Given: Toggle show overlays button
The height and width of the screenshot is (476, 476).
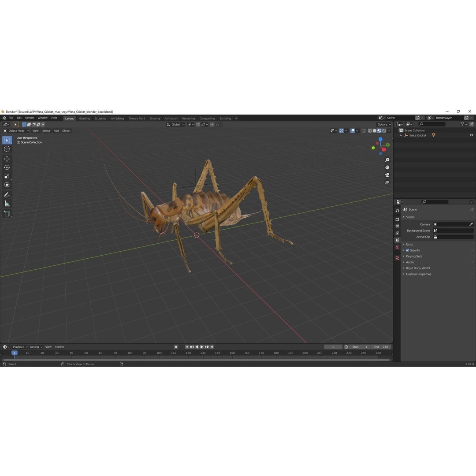Looking at the screenshot, I should coord(353,131).
